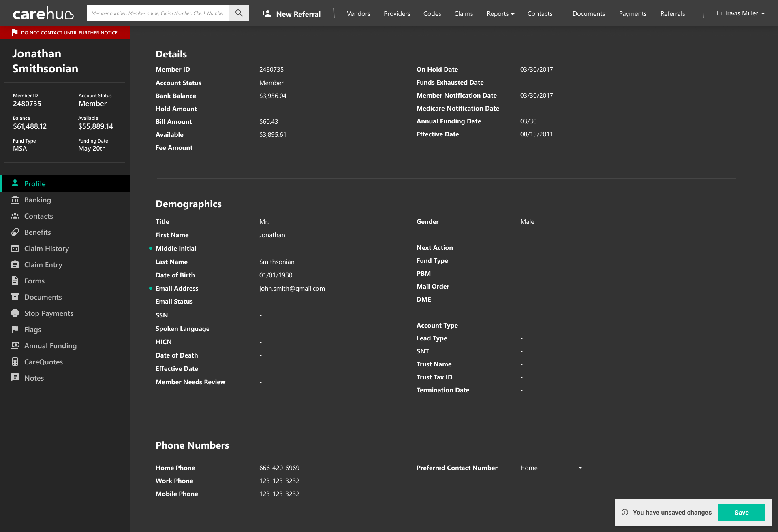Click the New Referral label

coord(298,14)
